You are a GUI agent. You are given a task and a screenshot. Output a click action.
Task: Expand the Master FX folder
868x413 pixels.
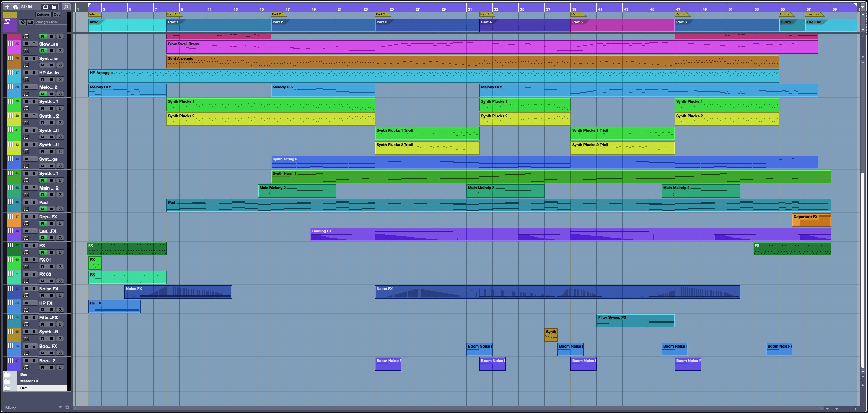[7, 381]
